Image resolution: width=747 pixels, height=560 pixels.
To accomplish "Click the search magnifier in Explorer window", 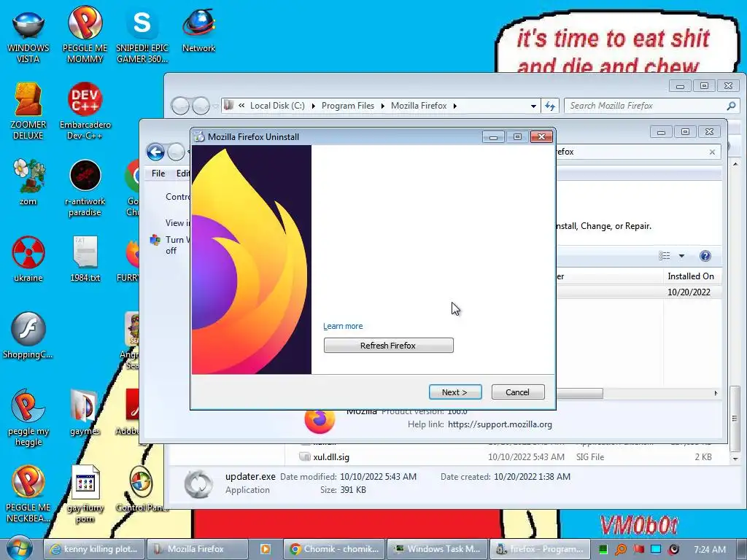I will (x=731, y=106).
